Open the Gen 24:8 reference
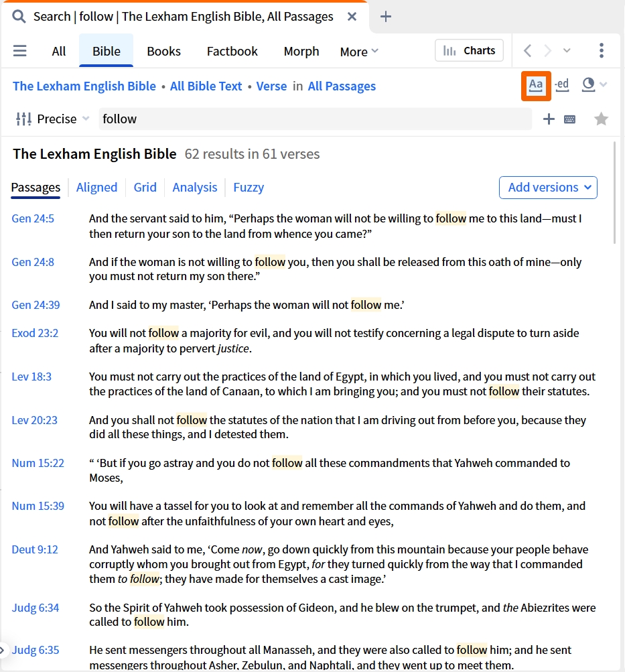 click(x=33, y=262)
